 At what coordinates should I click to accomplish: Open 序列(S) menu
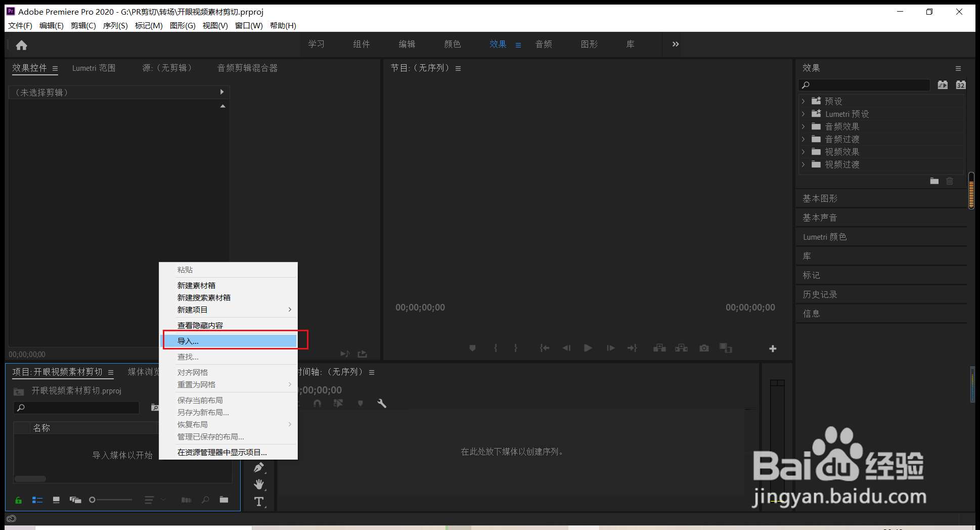click(115, 25)
